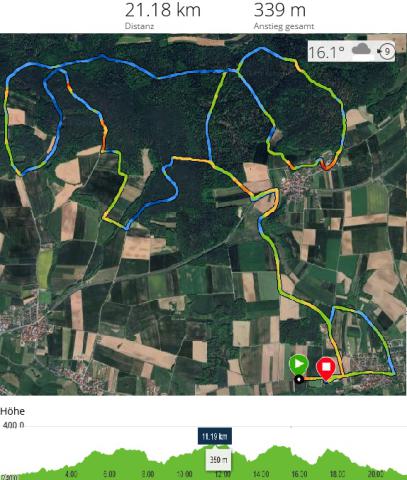This screenshot has width=407, height=480.
Task: Click the red stop marker on the map
Action: [x=326, y=369]
